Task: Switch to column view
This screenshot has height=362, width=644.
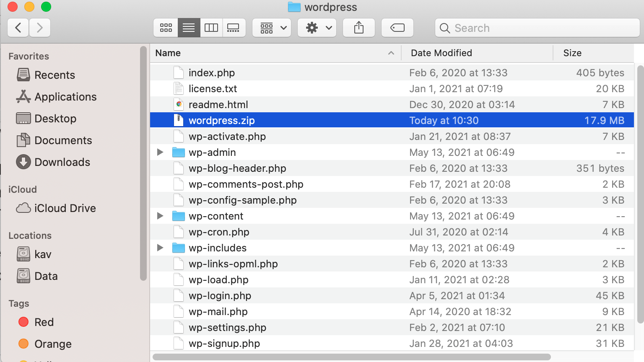Action: click(x=211, y=28)
